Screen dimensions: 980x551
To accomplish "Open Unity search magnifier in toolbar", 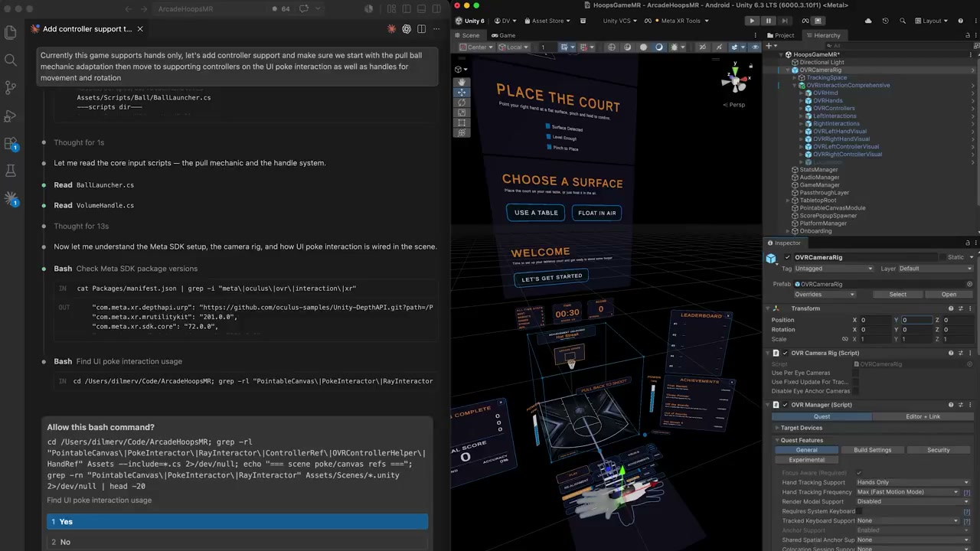I will [x=903, y=21].
